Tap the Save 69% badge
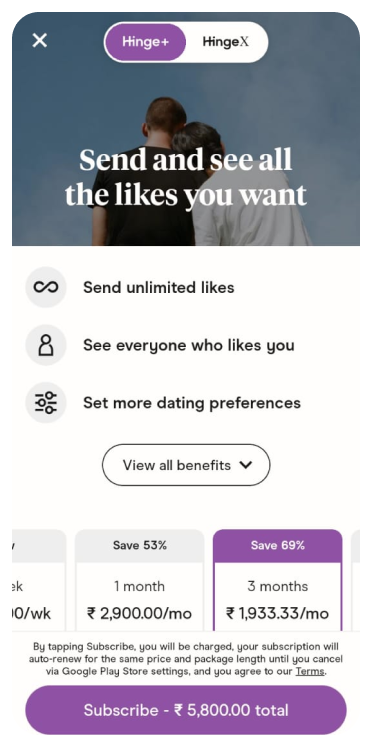This screenshot has height=747, width=372. [x=278, y=545]
